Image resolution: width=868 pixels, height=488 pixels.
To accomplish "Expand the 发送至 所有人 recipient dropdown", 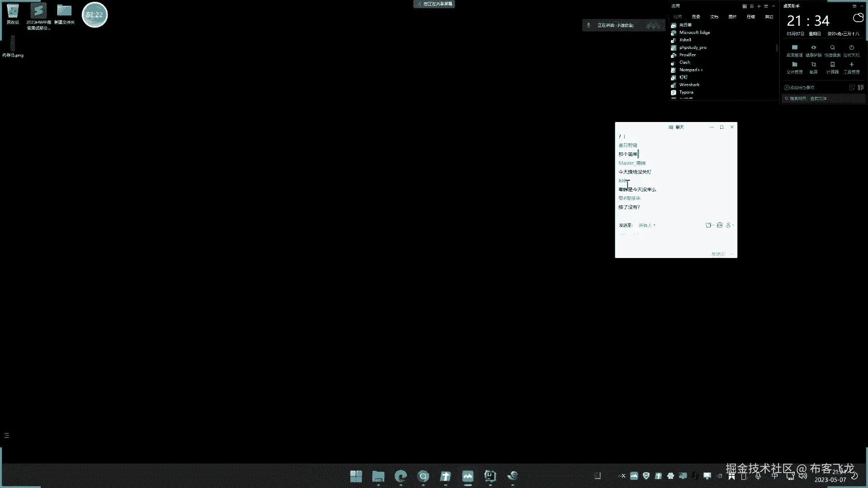I will coord(647,225).
